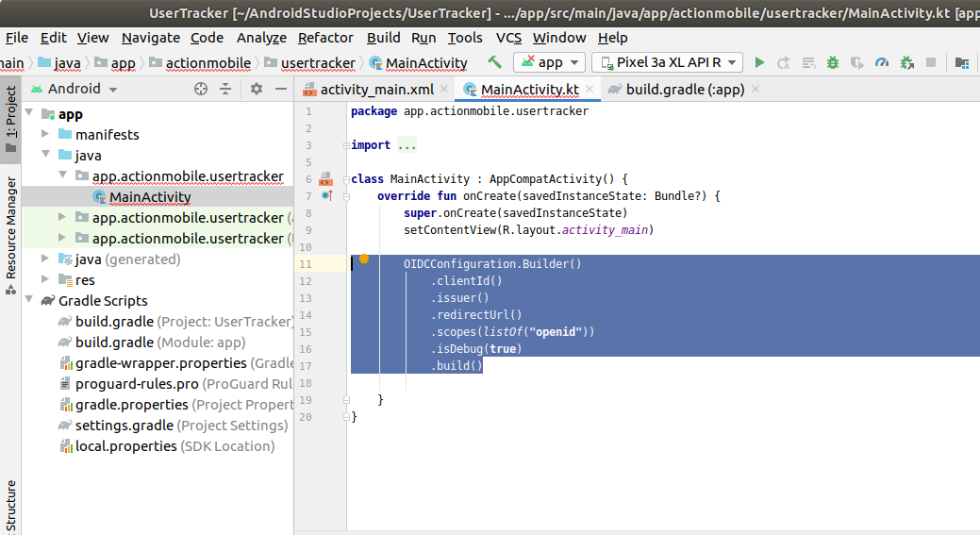Open the Resource Manager tool window
This screenshot has width=980, height=535.
(x=10, y=235)
